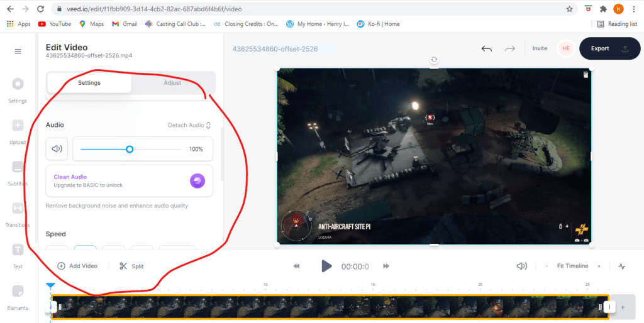Switch to the Adjust tab
644x323 pixels.
click(172, 83)
